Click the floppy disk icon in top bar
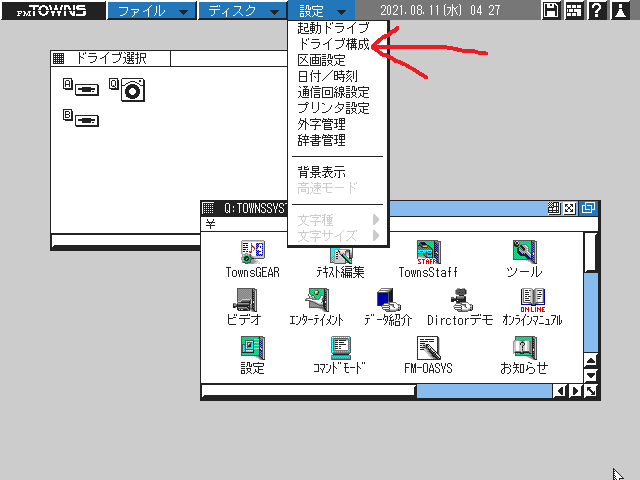 [551, 10]
